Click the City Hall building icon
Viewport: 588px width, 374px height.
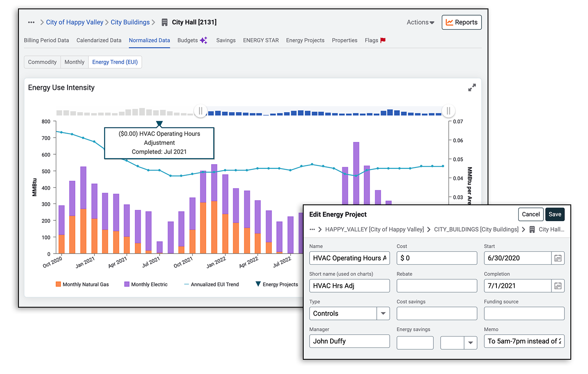165,22
